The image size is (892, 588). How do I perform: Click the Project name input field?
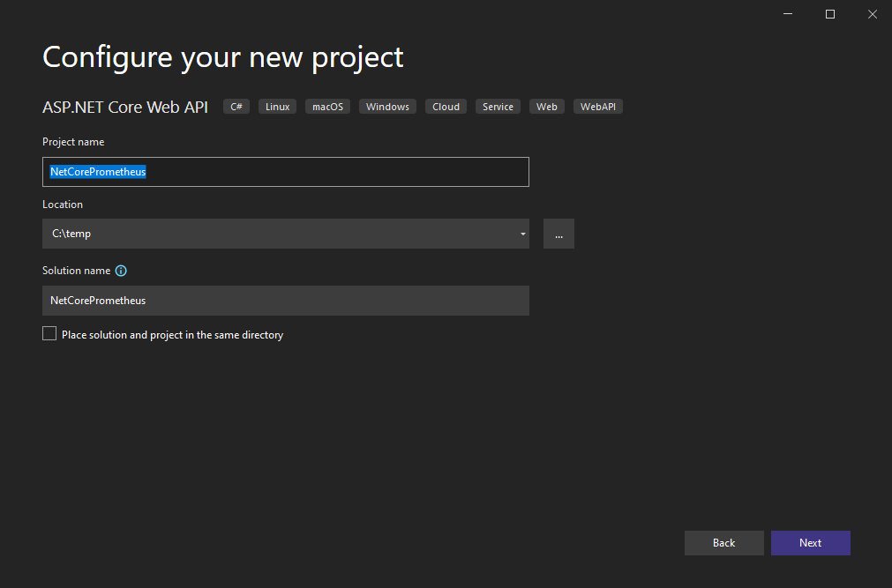click(x=286, y=172)
